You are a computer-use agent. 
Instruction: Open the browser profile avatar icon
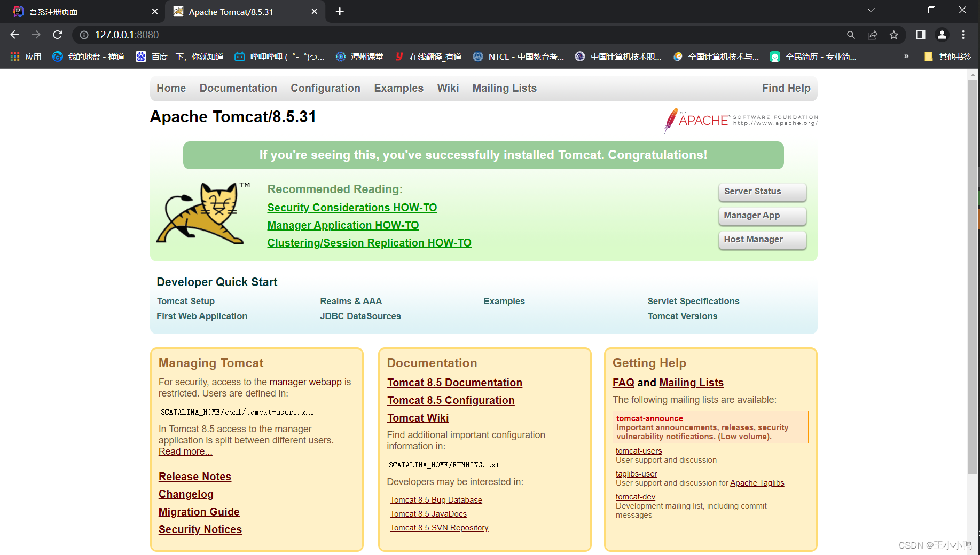tap(942, 35)
